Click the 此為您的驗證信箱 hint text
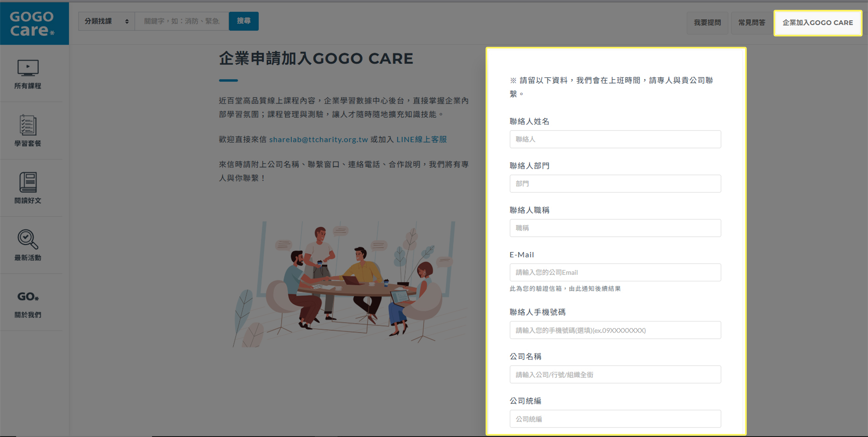Viewport: 868px width, 437px height. click(565, 289)
